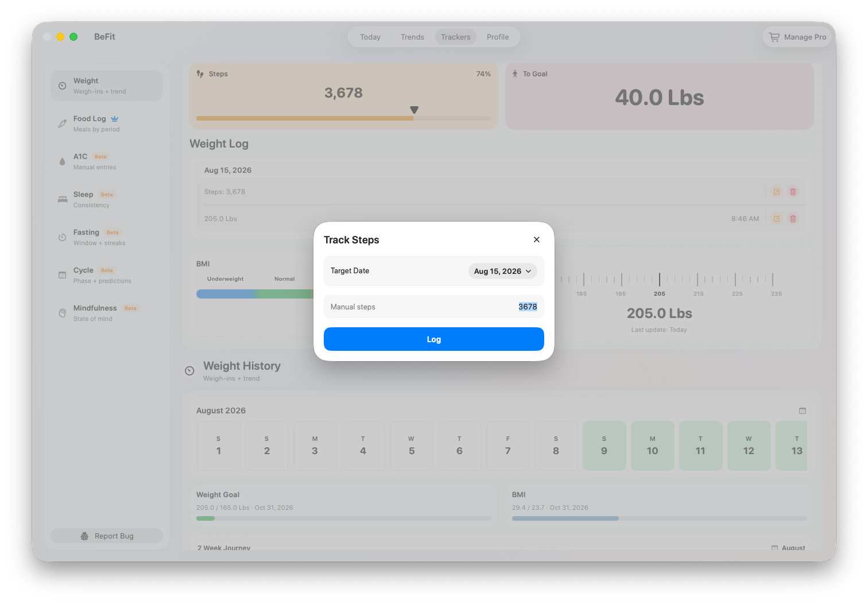This screenshot has width=868, height=604.
Task: Click the 3,678 step count value
Action: point(343,93)
